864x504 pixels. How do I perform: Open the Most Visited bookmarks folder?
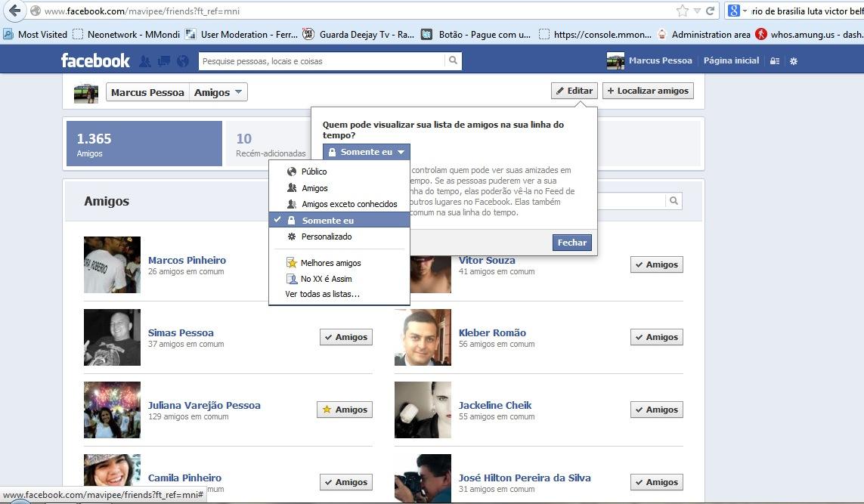click(36, 34)
